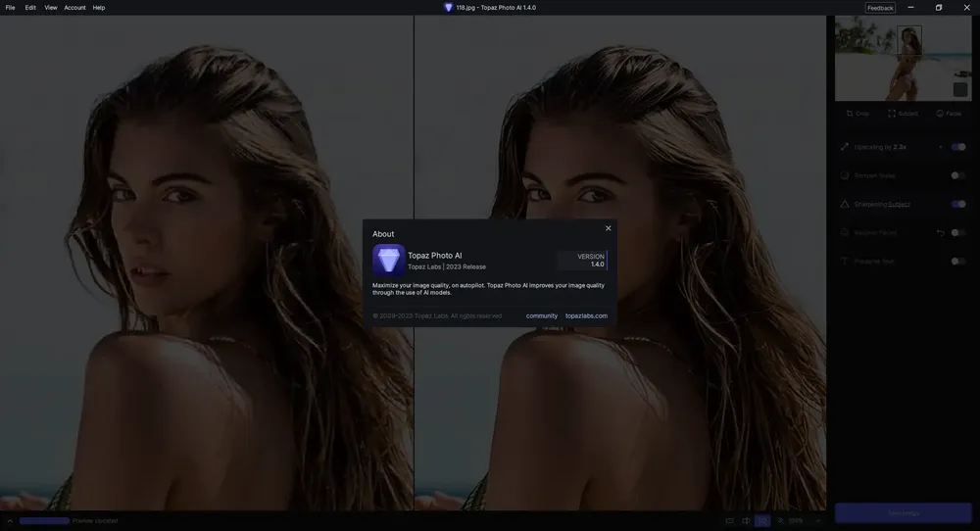This screenshot has width=980, height=531.
Task: Restore down the application window
Action: point(939,8)
